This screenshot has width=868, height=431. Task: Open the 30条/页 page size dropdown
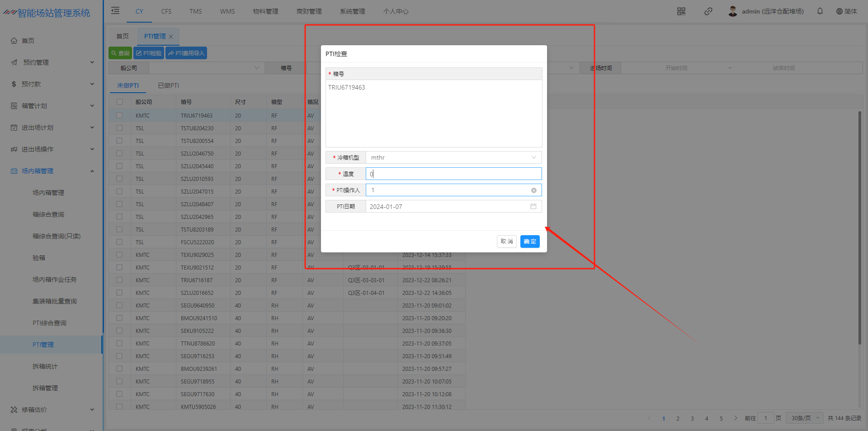pyautogui.click(x=805, y=418)
